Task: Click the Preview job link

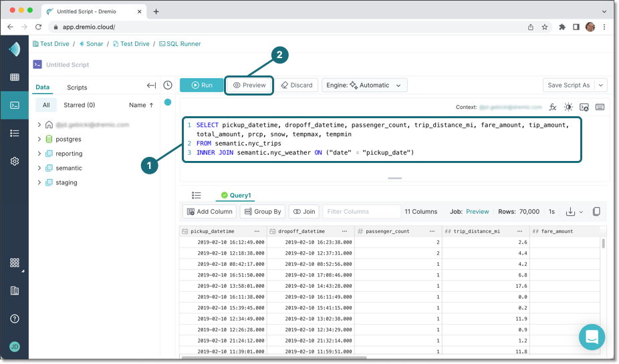Action: pos(477,212)
